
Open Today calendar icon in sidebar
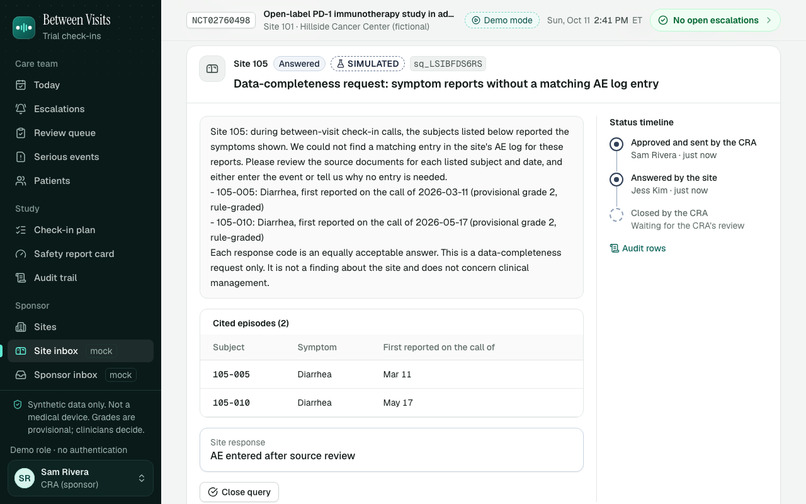click(21, 85)
